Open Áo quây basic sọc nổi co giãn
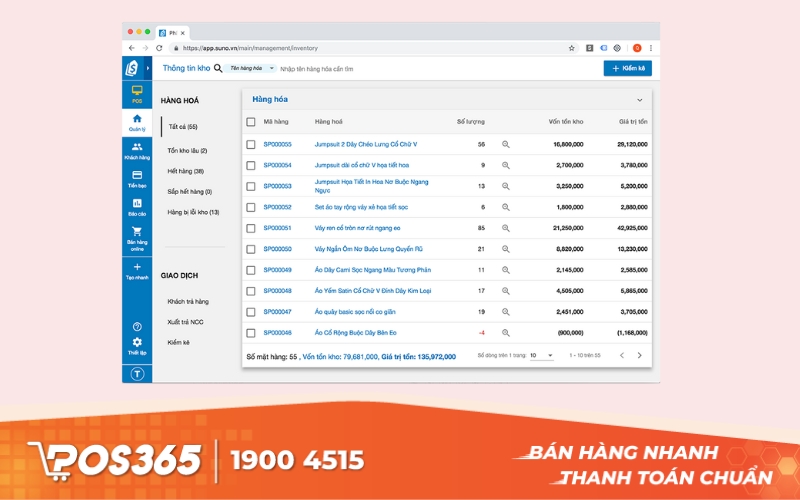Image resolution: width=800 pixels, height=500 pixels. point(355,312)
